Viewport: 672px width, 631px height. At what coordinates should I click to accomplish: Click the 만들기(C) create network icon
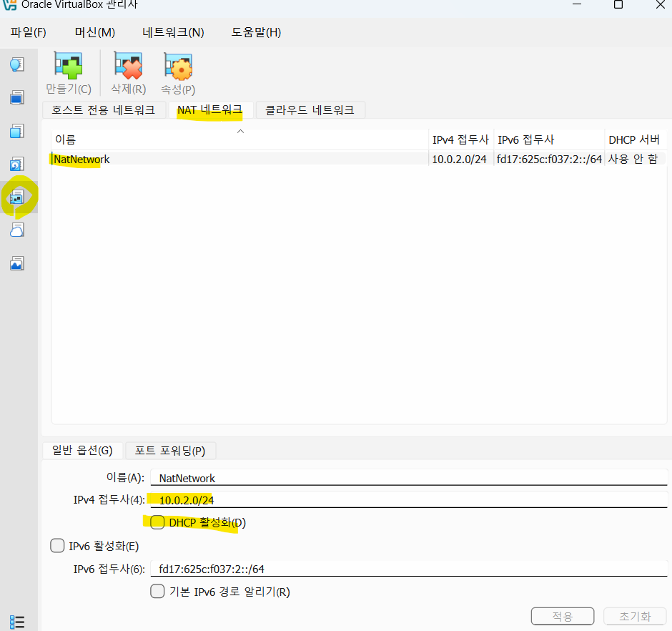point(69,66)
